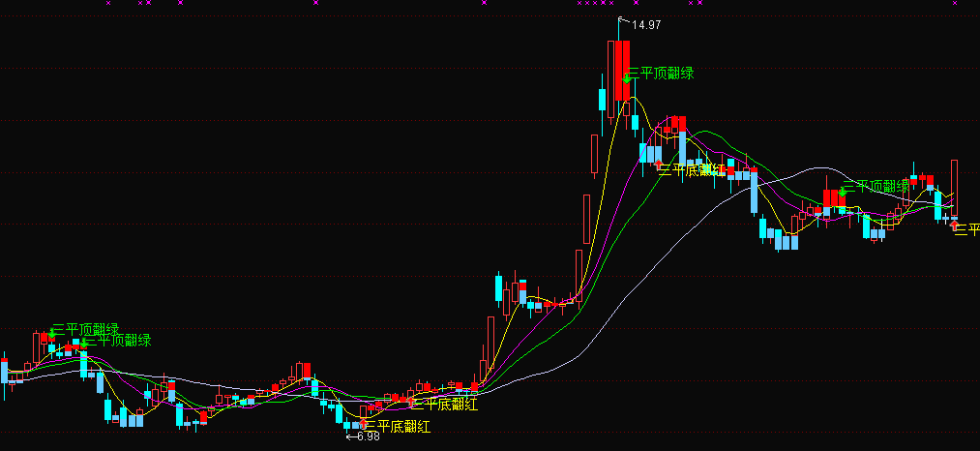Select the leftmost 三平顶翻绿 label on the chart

pyautogui.click(x=86, y=329)
